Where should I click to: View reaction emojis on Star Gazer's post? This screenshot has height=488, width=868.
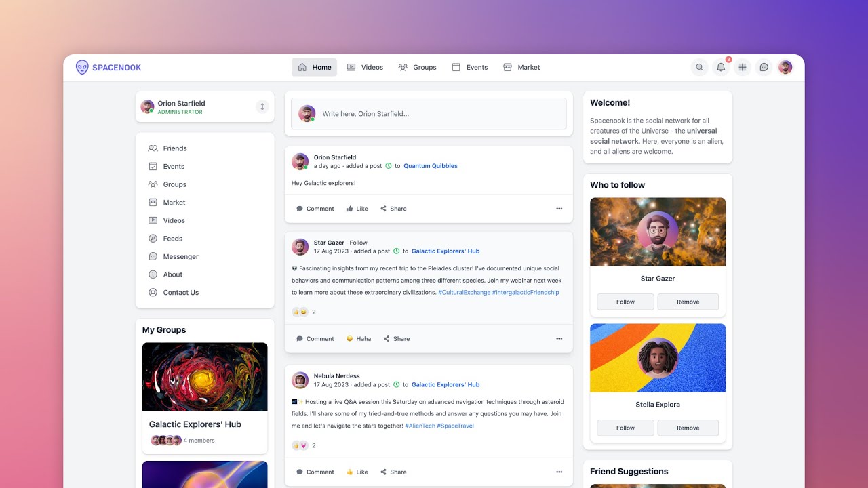coord(300,312)
